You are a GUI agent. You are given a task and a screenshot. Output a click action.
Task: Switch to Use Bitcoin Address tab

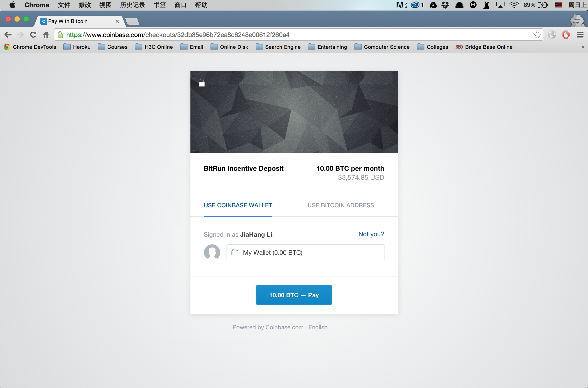[x=340, y=205]
